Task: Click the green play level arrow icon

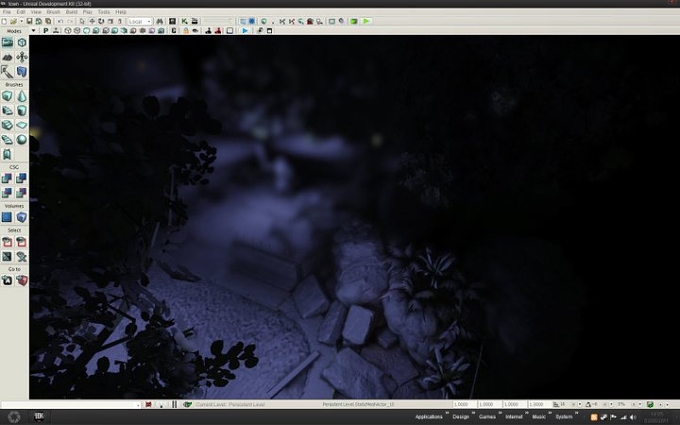Action: [x=366, y=21]
